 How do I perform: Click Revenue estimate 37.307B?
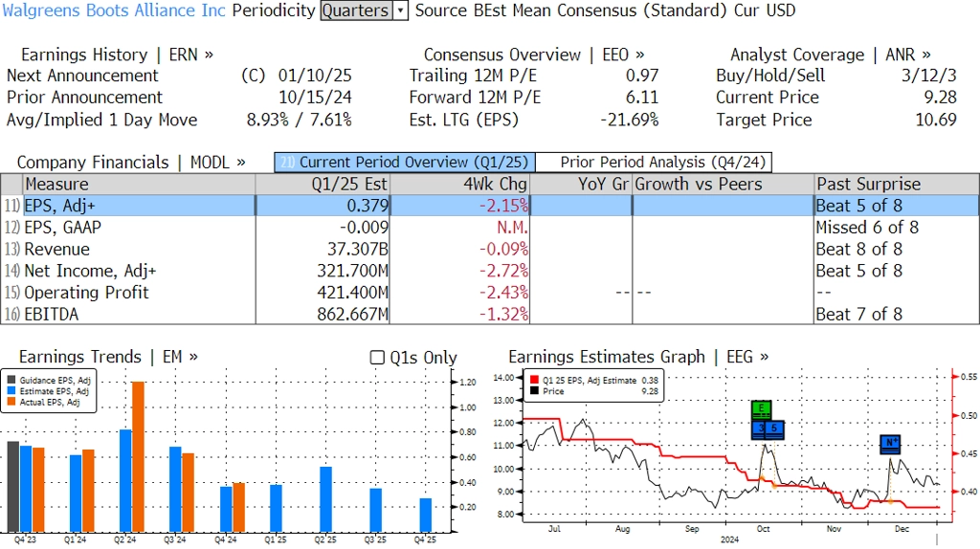pos(358,250)
